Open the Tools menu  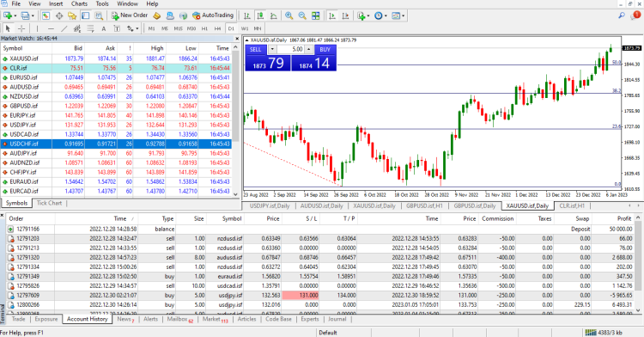102,3
